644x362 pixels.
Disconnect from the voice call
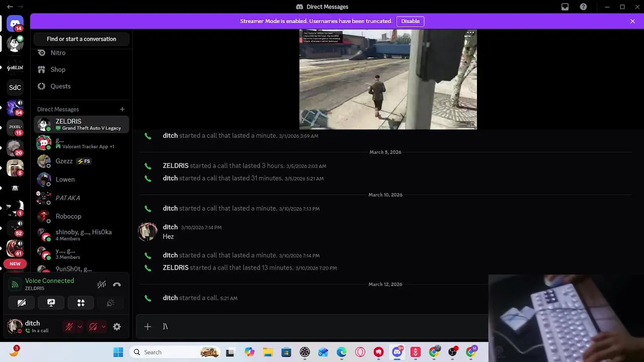(117, 285)
